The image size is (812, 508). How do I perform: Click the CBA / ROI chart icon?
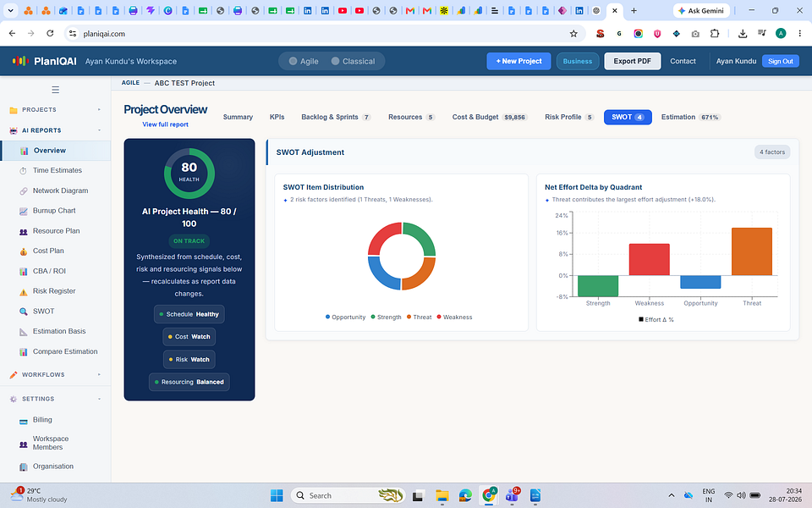(24, 271)
